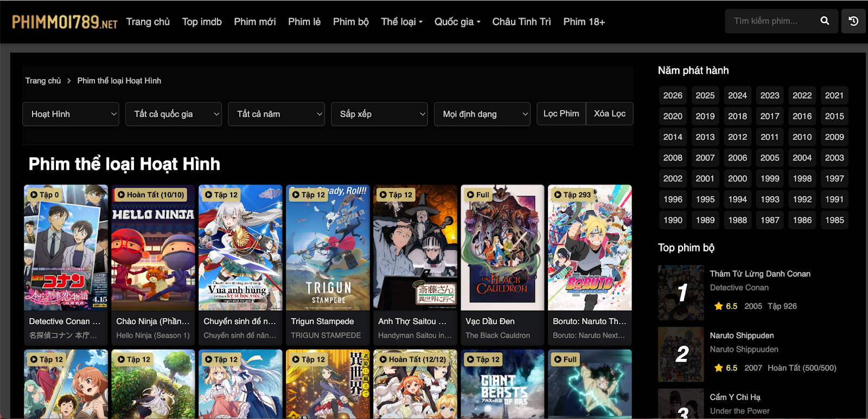Screen dimensions: 868x419
Task: Open Hello Ninja poster thumbnail
Action: pos(154,248)
